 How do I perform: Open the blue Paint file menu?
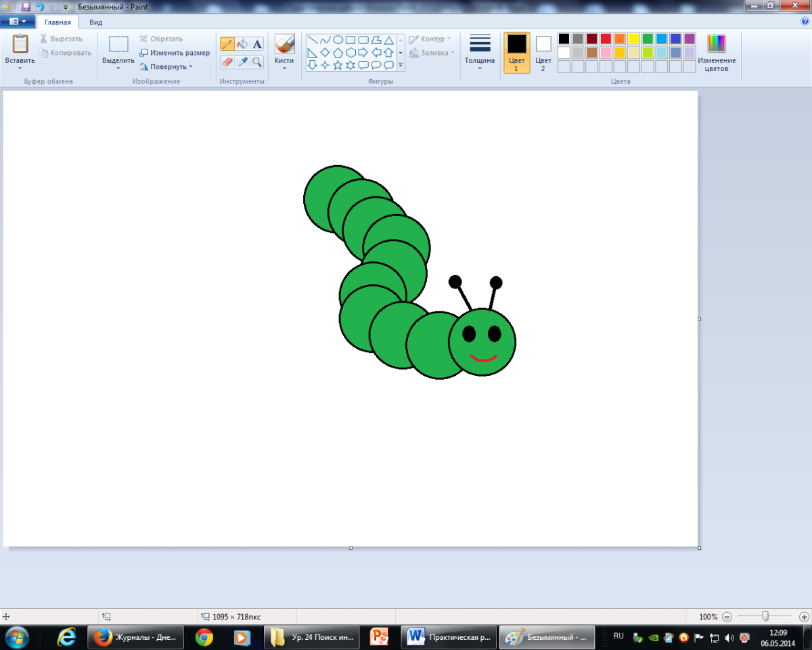pyautogui.click(x=18, y=22)
